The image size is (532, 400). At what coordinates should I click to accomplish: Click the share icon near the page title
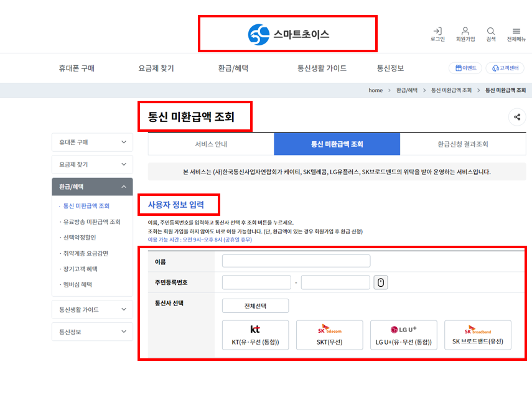coord(517,117)
